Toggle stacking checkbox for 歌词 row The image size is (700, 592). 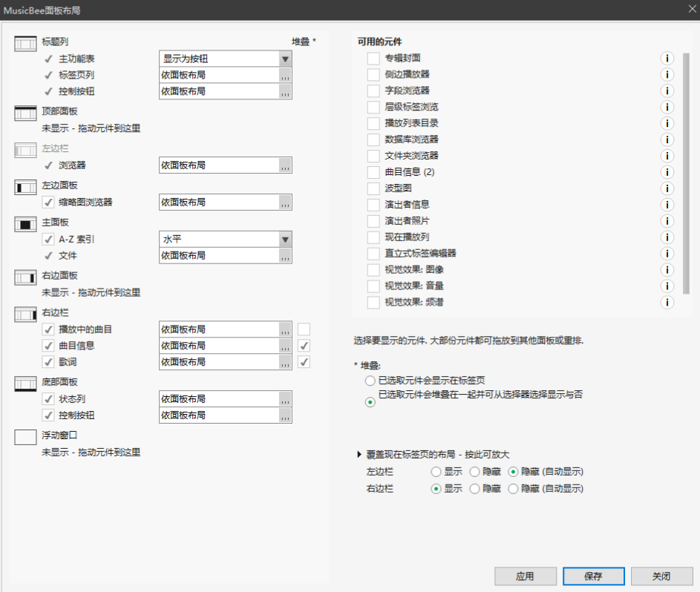304,362
